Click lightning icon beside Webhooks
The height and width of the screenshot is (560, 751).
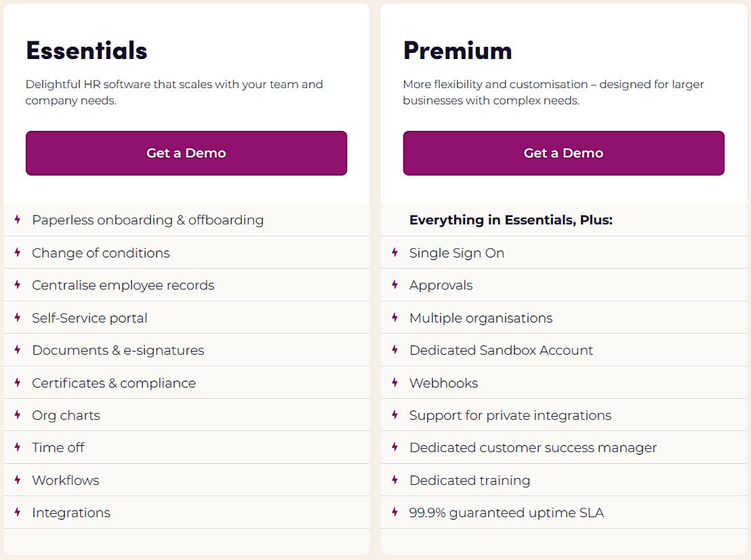point(394,382)
